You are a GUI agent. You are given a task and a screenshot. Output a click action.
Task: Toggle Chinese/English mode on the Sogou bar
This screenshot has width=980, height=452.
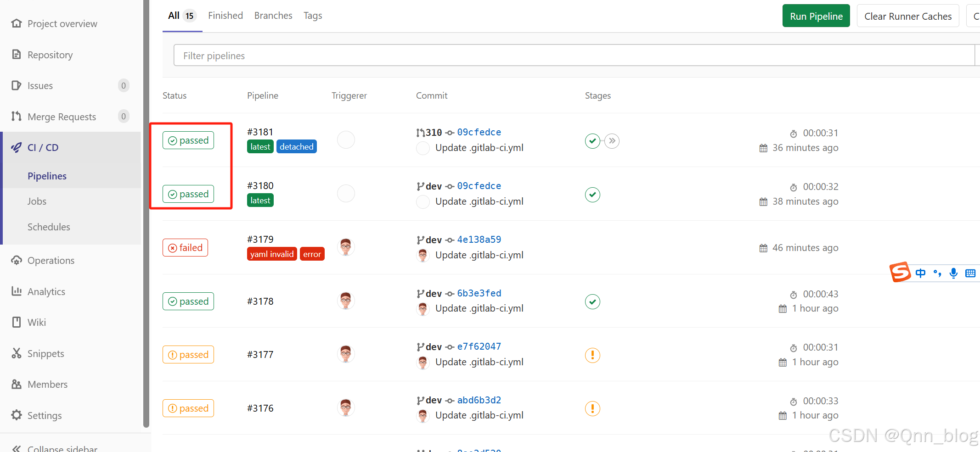(x=920, y=273)
